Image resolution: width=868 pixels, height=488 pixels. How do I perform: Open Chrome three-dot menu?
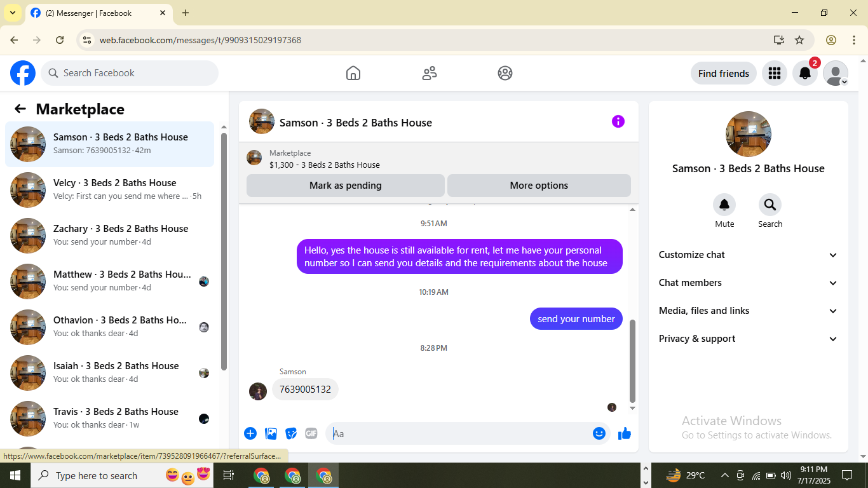coord(854,40)
